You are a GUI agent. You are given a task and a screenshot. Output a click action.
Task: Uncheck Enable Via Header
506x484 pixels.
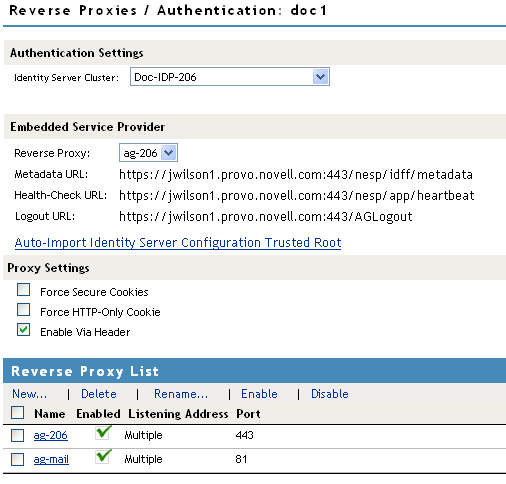click(23, 330)
